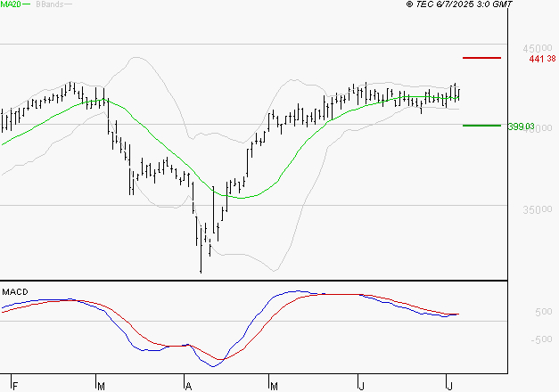Image resolution: width=559 pixels, height=392 pixels.
Task: Click the TEC copyright timestamp text
Action: click(459, 4)
